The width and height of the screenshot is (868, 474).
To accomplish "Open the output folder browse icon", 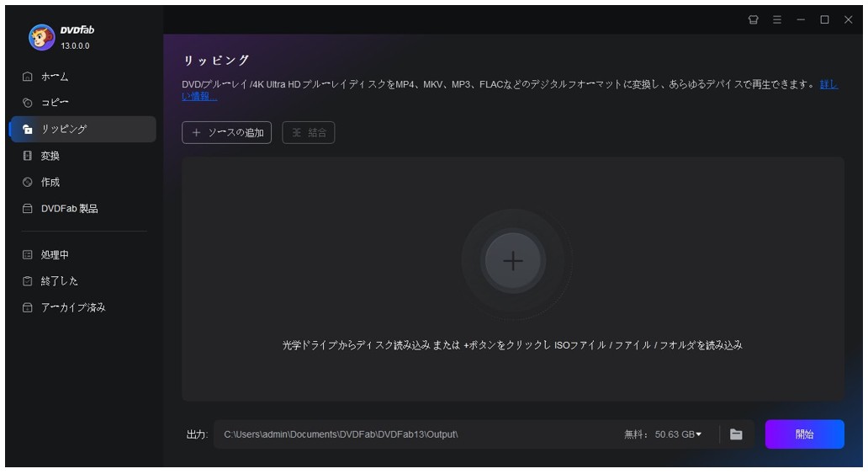I will 736,434.
